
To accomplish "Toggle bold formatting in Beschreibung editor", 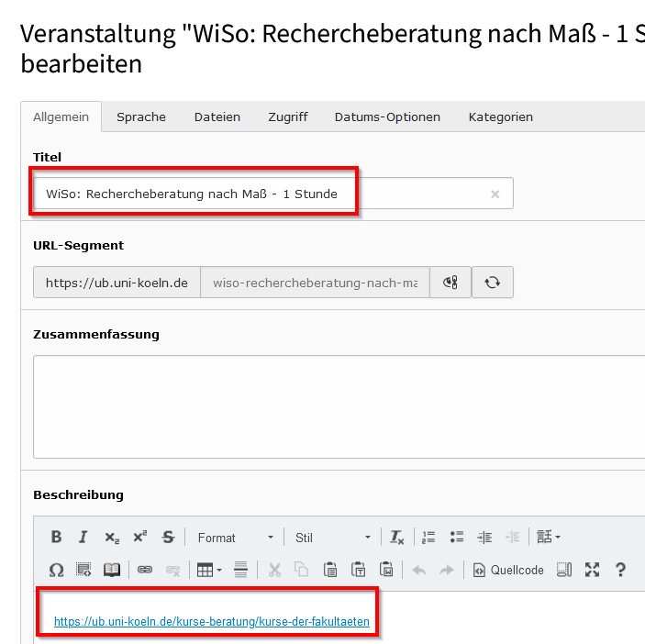I will click(56, 537).
